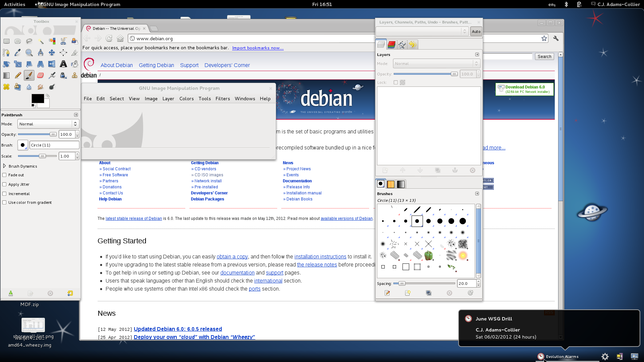Viewport: 644px width, 362px height.
Task: Click the brush Spacing slider
Action: click(x=424, y=284)
